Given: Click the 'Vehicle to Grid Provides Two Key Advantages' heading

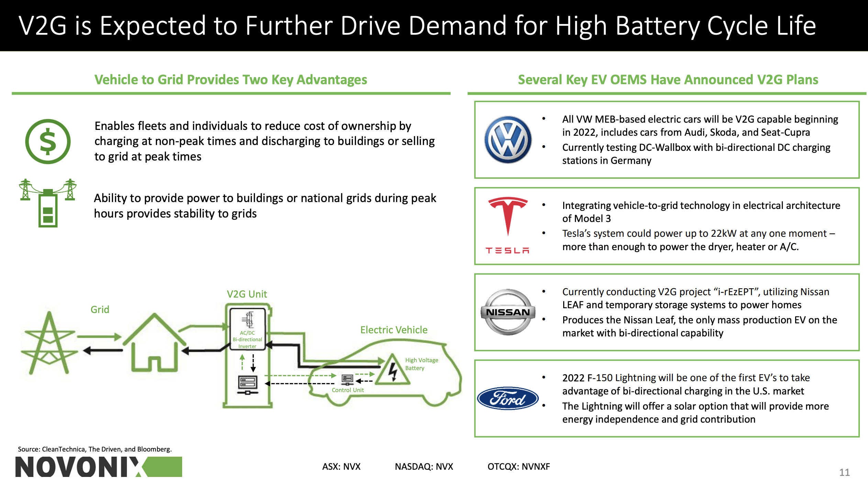Looking at the screenshot, I should [x=231, y=80].
